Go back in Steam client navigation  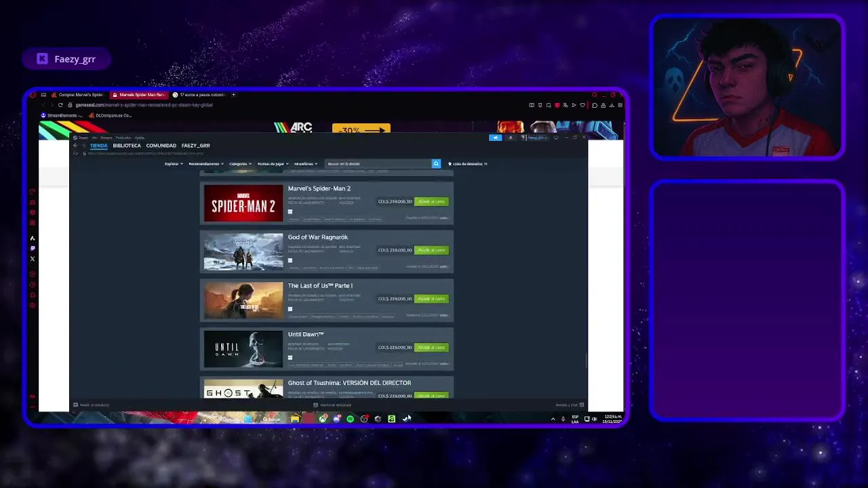tap(75, 145)
